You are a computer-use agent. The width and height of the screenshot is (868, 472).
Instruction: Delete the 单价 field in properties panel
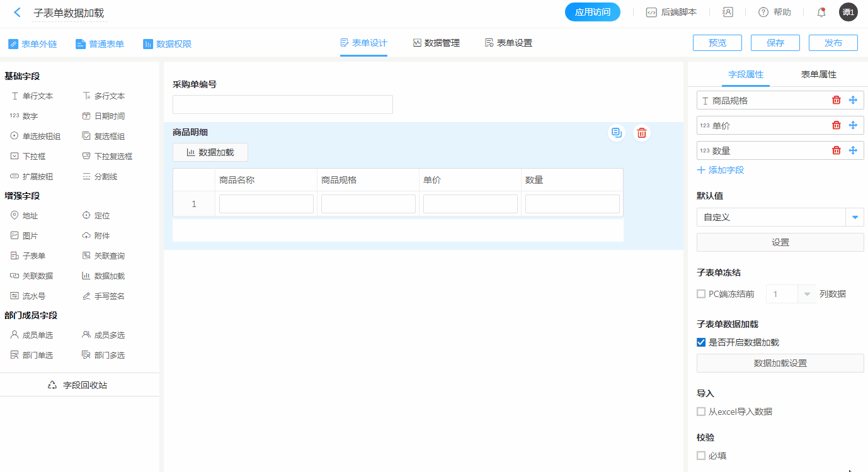coord(836,125)
